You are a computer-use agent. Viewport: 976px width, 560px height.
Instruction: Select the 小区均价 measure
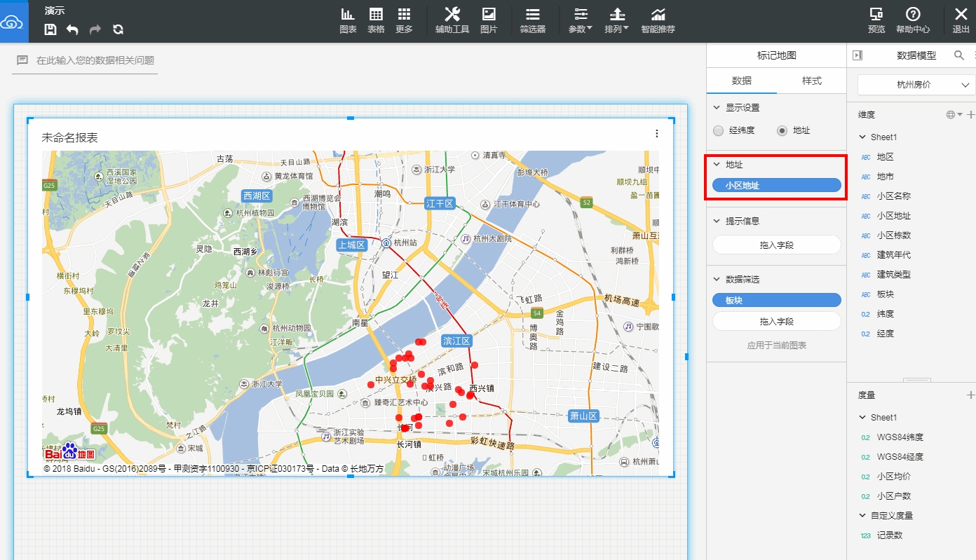coord(894,477)
